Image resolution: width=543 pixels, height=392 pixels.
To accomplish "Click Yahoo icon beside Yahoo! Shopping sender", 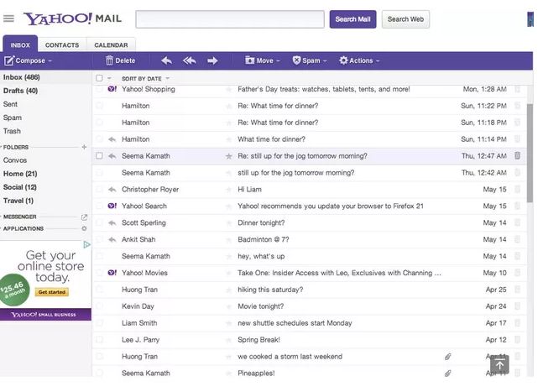I will click(x=112, y=89).
